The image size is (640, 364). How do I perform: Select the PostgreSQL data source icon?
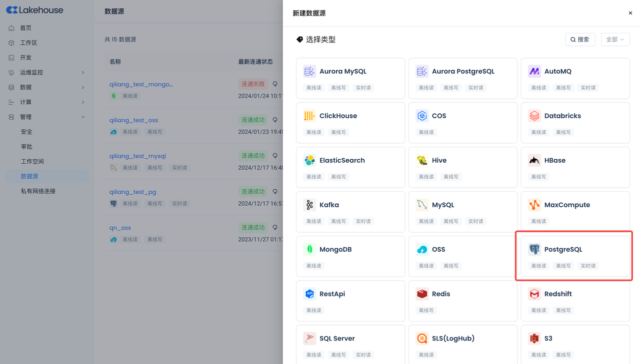pos(534,249)
